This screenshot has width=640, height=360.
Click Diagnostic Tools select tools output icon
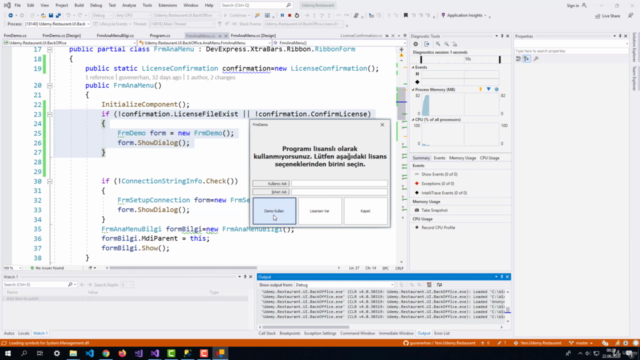pos(427,44)
